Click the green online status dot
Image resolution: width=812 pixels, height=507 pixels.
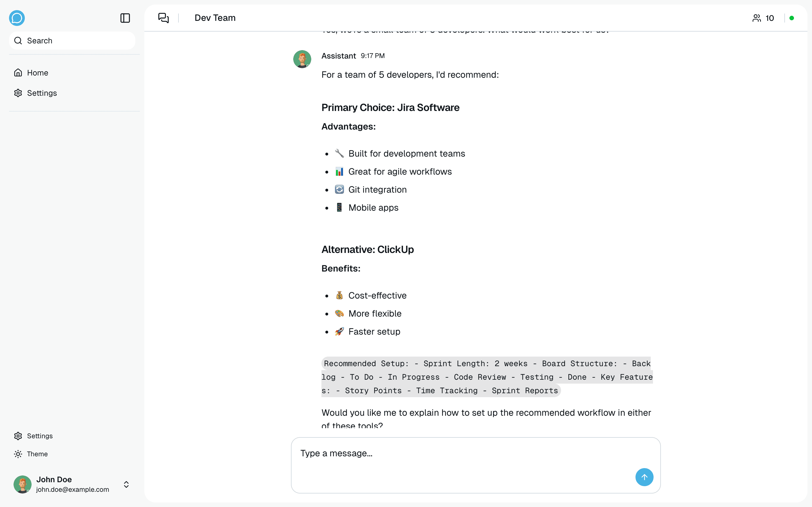(x=791, y=18)
